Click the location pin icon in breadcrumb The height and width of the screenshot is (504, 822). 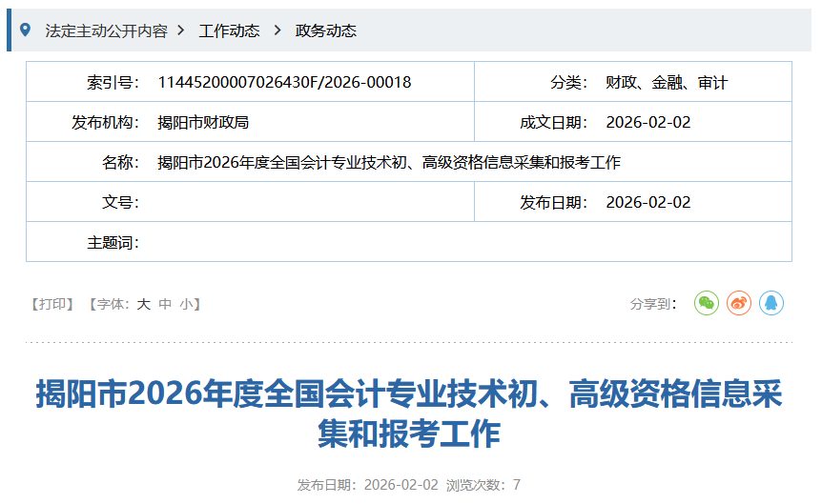coord(25,30)
